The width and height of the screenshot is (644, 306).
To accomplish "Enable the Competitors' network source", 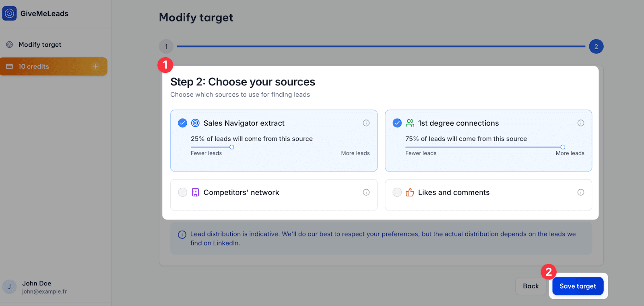I will [x=183, y=192].
